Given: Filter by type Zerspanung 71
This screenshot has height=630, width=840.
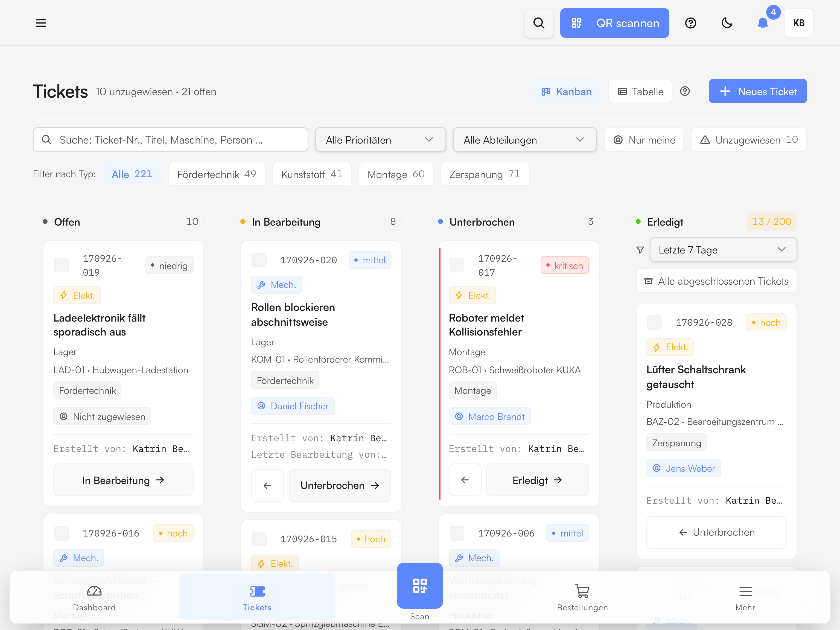Looking at the screenshot, I should pyautogui.click(x=485, y=174).
